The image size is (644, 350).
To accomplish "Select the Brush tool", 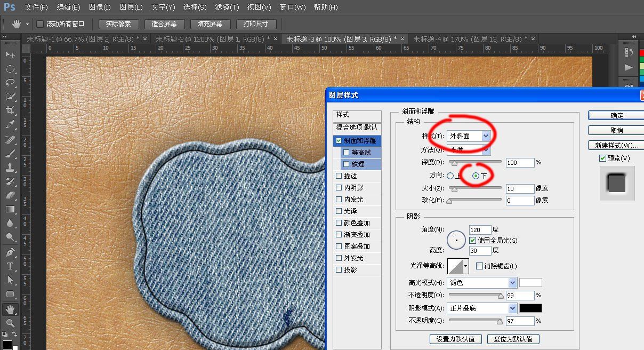I will click(x=10, y=154).
